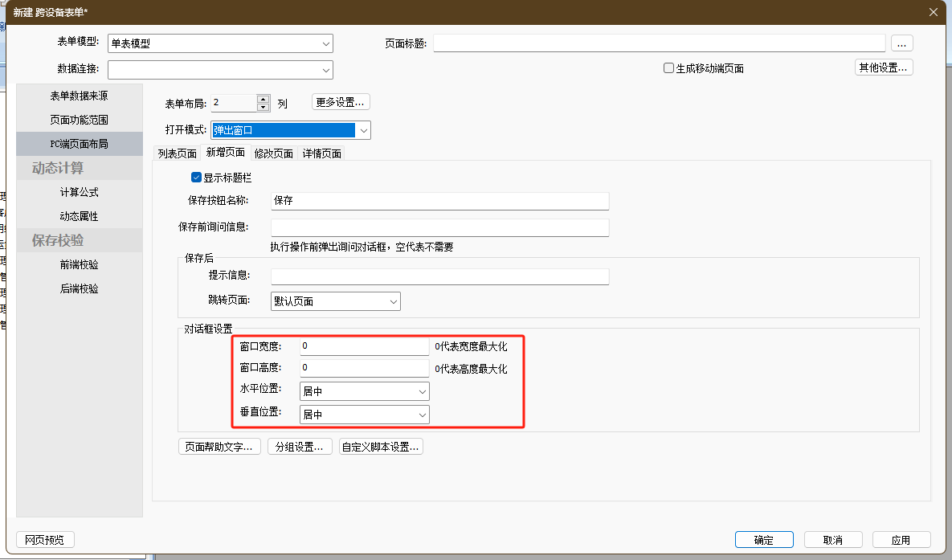Toggle the 显示标题栏 checkbox
The width and height of the screenshot is (952, 560).
pyautogui.click(x=196, y=178)
